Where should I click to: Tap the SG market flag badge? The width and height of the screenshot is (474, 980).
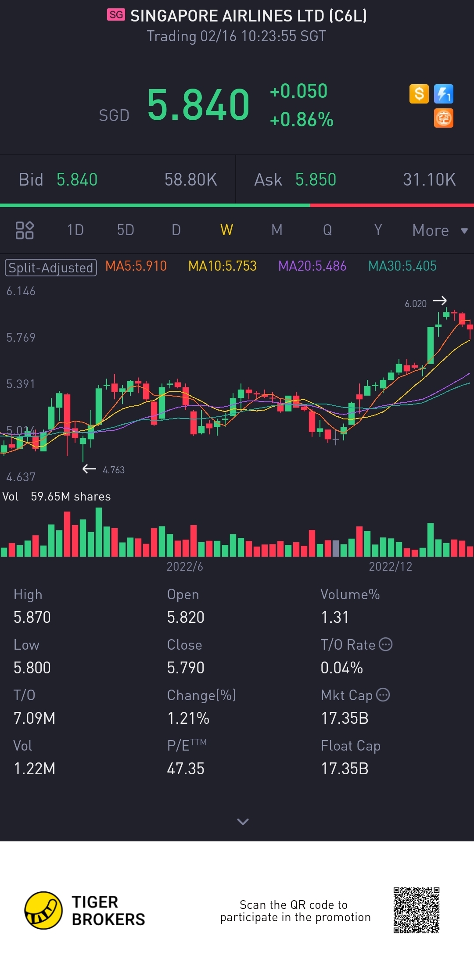116,15
